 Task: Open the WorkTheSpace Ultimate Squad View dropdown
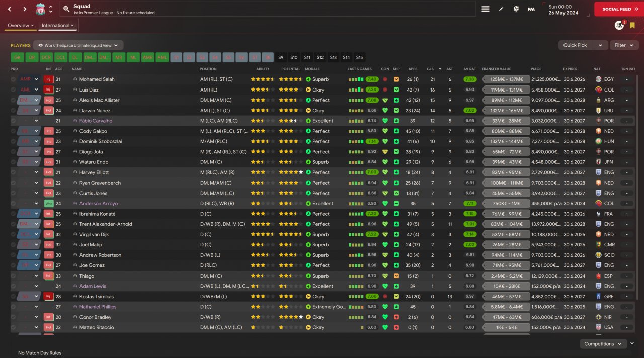[x=78, y=45]
